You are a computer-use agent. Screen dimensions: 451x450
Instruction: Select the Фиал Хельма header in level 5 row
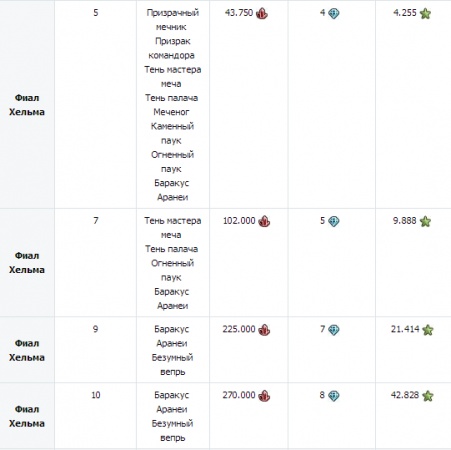click(x=27, y=105)
